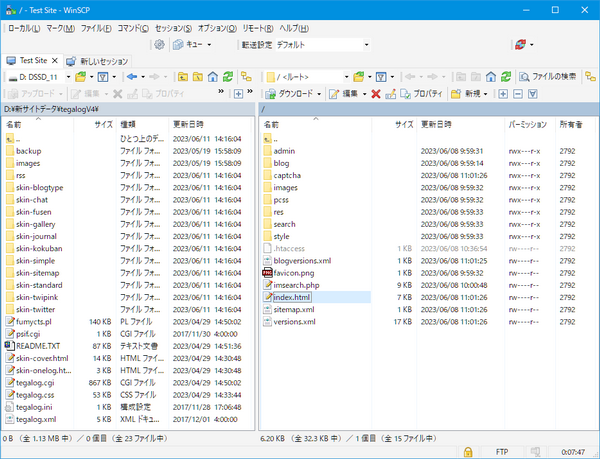Open remote directory folder icon

[359, 77]
